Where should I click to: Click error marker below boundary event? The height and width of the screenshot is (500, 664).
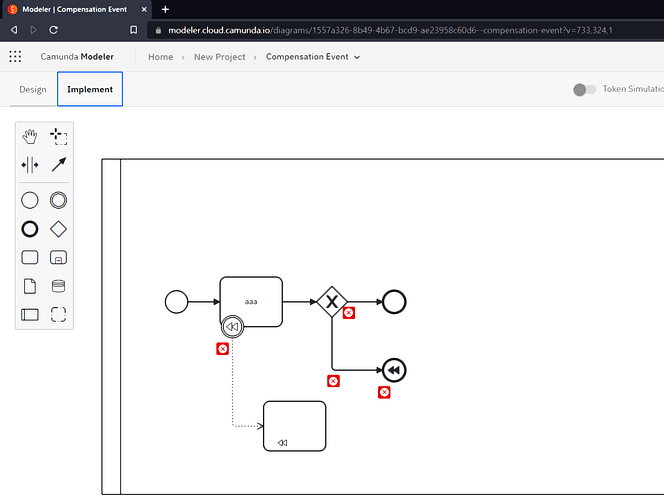pyautogui.click(x=223, y=349)
